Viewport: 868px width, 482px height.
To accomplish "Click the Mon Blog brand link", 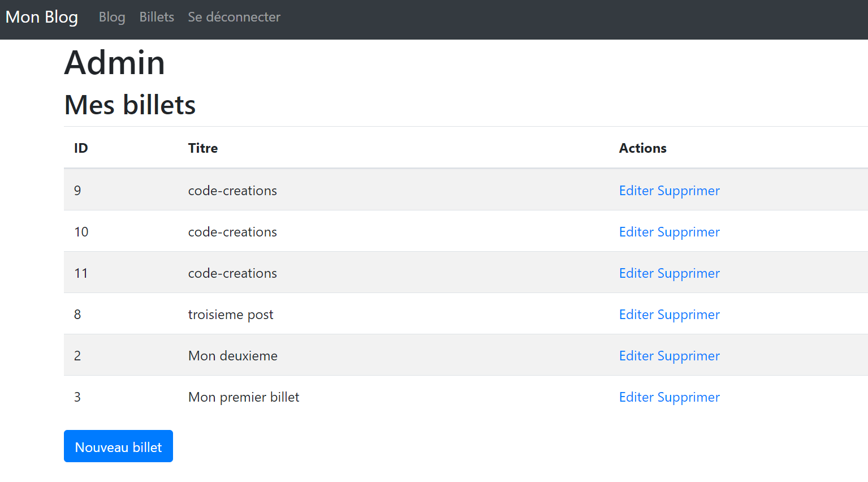I will (42, 17).
